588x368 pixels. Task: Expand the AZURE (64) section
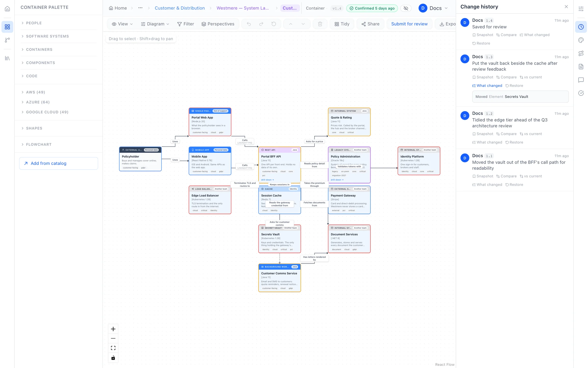(59, 102)
